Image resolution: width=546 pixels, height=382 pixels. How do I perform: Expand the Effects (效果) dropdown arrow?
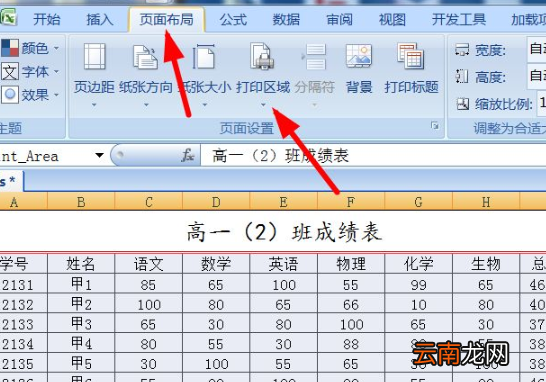(56, 94)
